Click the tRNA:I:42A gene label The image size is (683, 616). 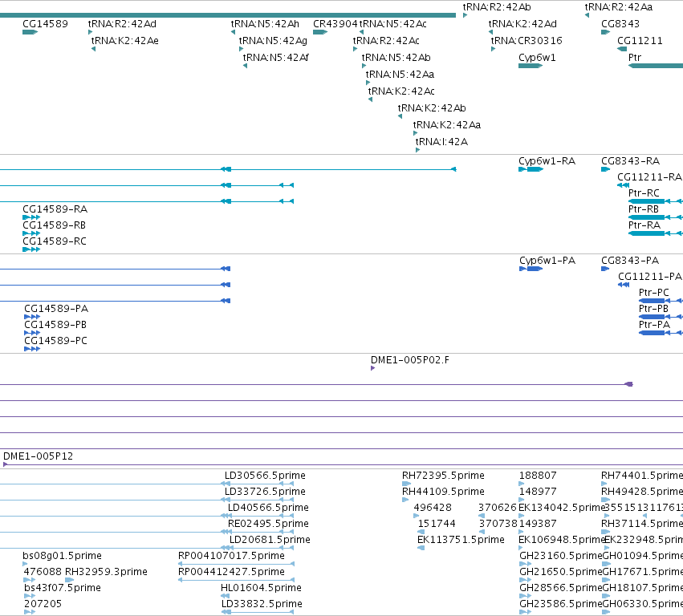pos(441,142)
